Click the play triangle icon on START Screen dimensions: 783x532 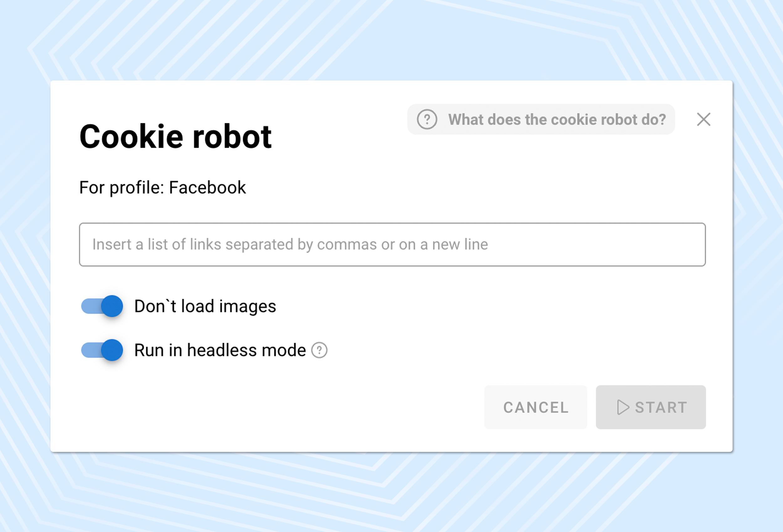pyautogui.click(x=623, y=407)
